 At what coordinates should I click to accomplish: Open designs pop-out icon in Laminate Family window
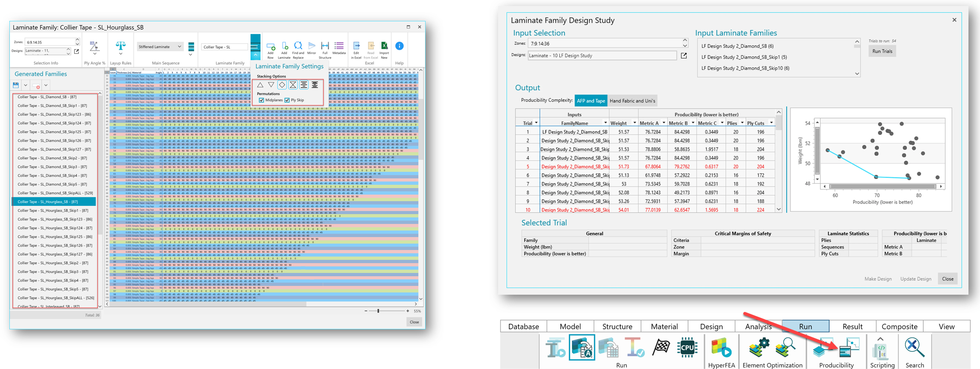(77, 51)
